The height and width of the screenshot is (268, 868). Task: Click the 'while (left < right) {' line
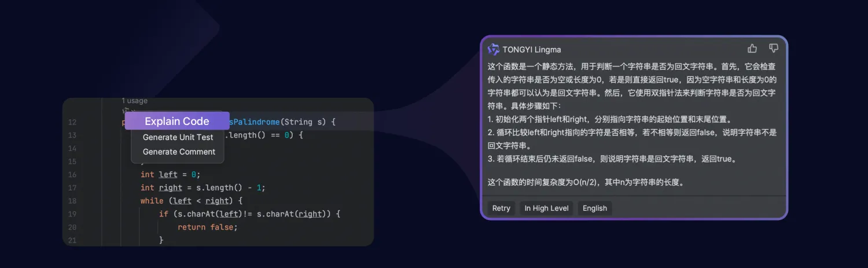coord(191,201)
